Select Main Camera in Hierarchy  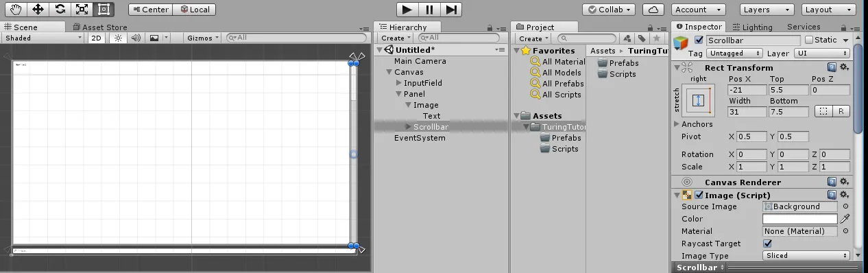click(x=420, y=61)
